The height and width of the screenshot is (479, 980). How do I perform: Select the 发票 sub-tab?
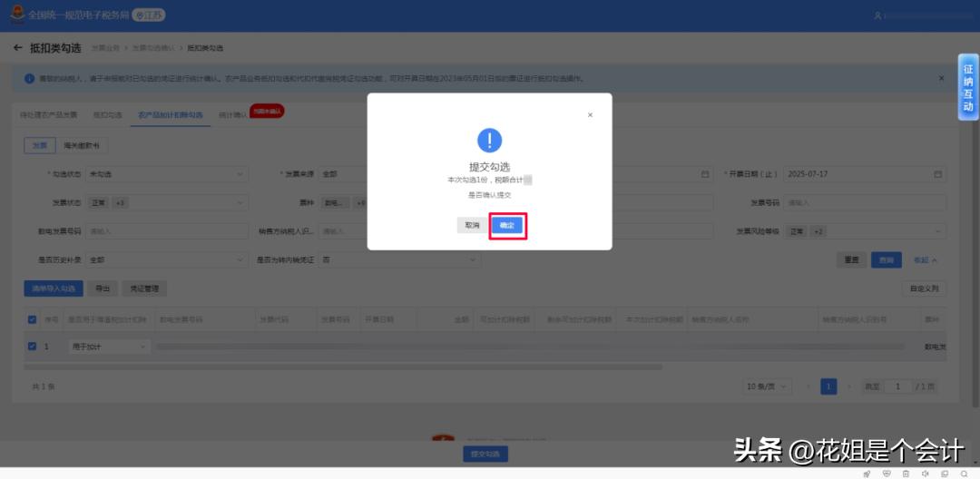[39, 145]
